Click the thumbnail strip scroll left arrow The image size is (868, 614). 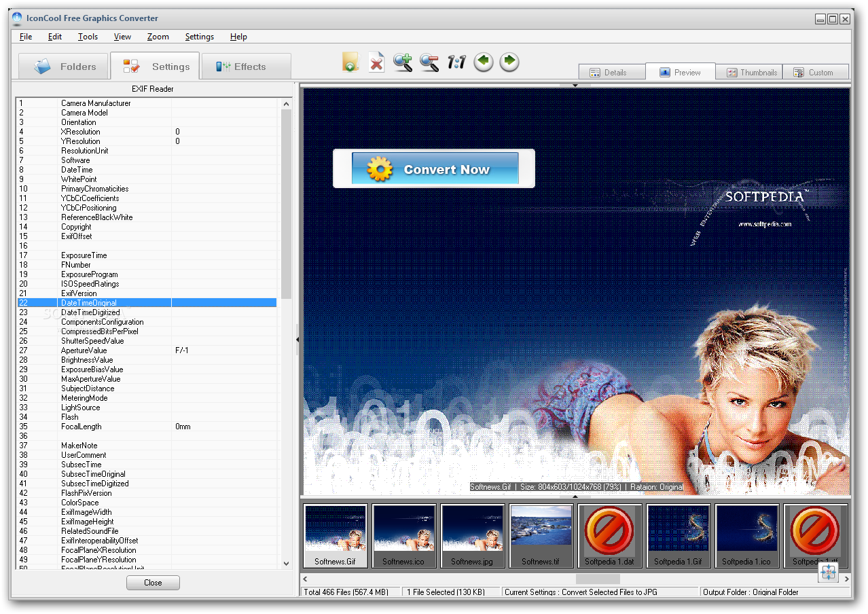(x=305, y=579)
